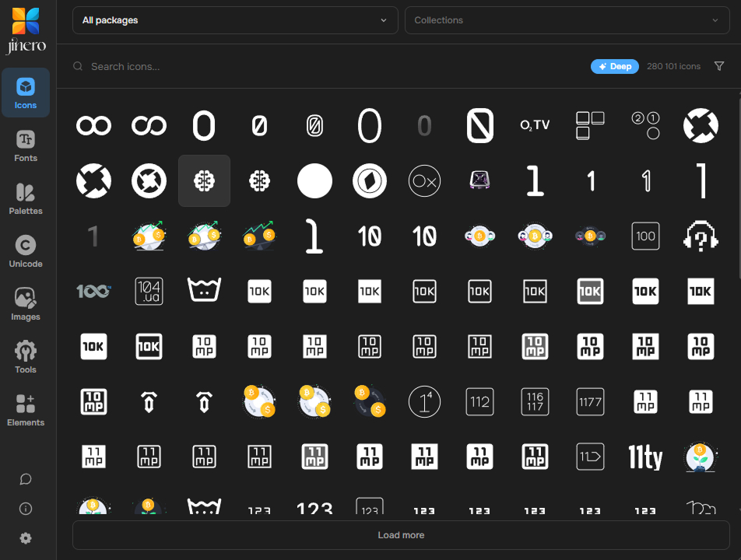741x560 pixels.
Task: Click the Search icons input field
Action: (x=326, y=67)
